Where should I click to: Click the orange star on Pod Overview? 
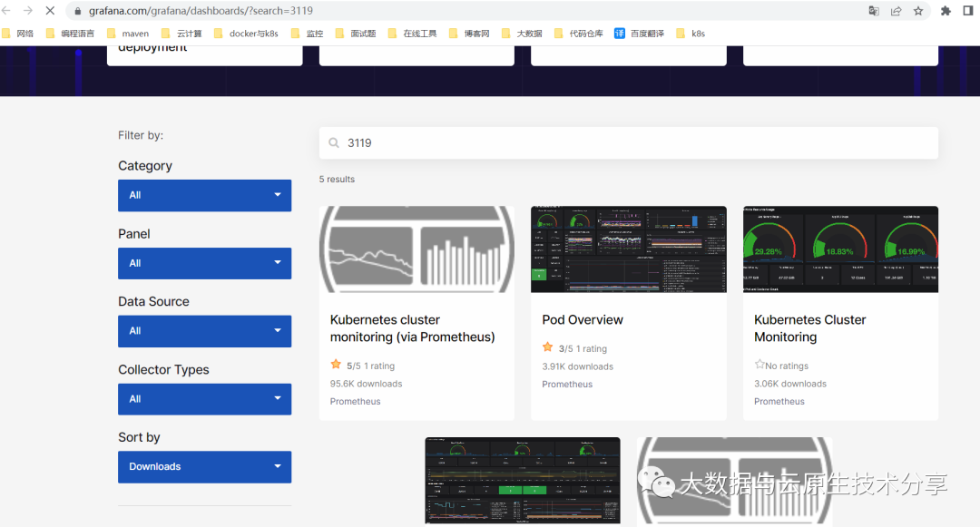point(547,347)
